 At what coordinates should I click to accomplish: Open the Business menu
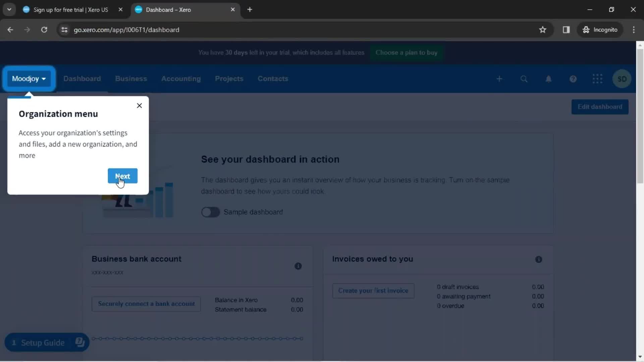pyautogui.click(x=131, y=79)
